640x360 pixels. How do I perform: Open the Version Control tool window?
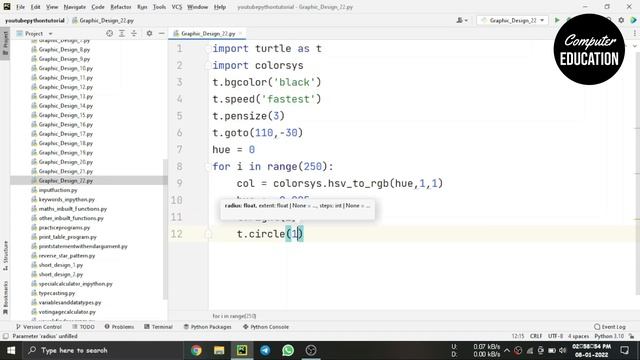[39, 327]
